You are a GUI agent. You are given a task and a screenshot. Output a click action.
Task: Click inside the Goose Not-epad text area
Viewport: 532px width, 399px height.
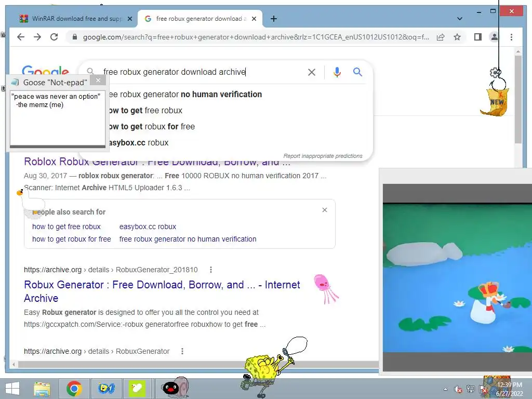point(57,118)
